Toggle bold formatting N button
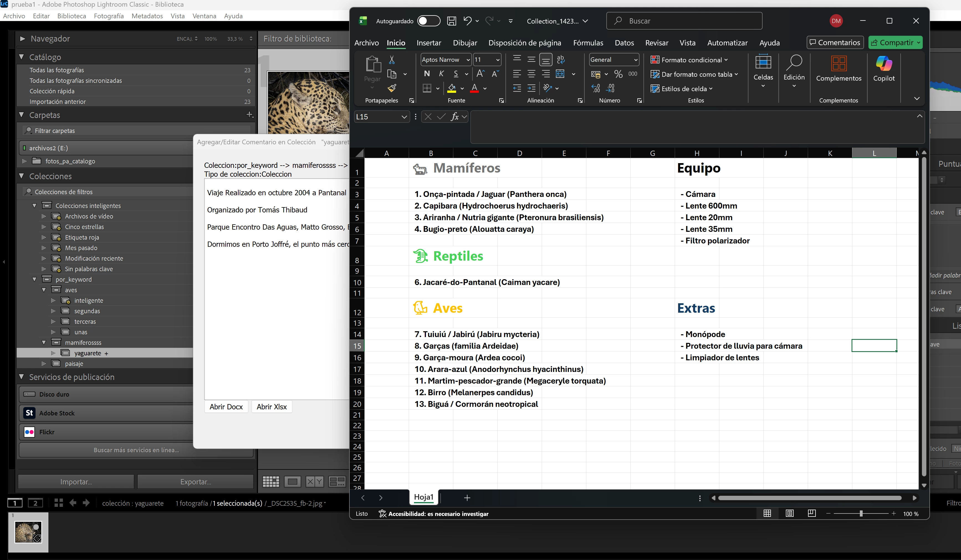Viewport: 961px width, 560px height. click(427, 74)
